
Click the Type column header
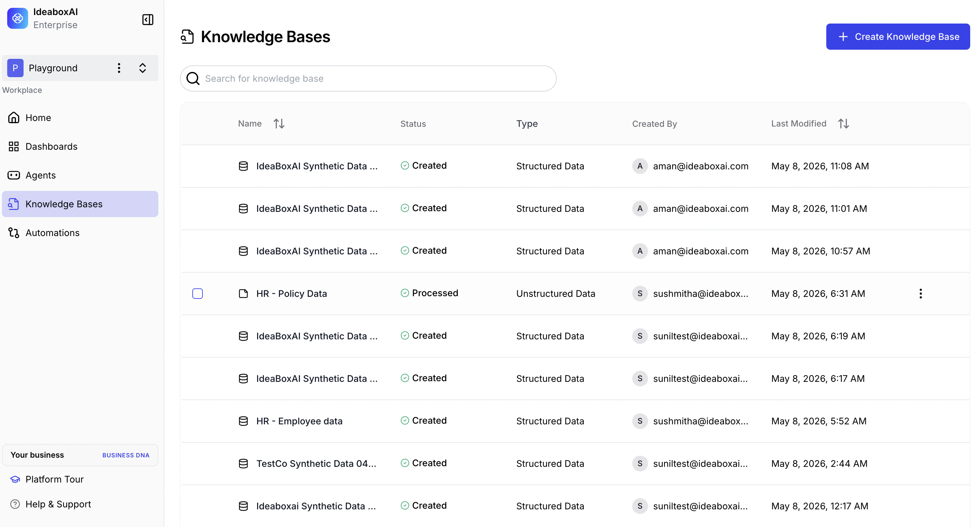(527, 124)
